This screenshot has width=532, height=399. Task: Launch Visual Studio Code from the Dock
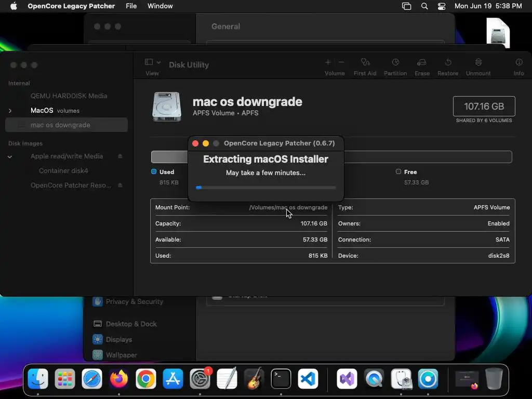(x=308, y=379)
